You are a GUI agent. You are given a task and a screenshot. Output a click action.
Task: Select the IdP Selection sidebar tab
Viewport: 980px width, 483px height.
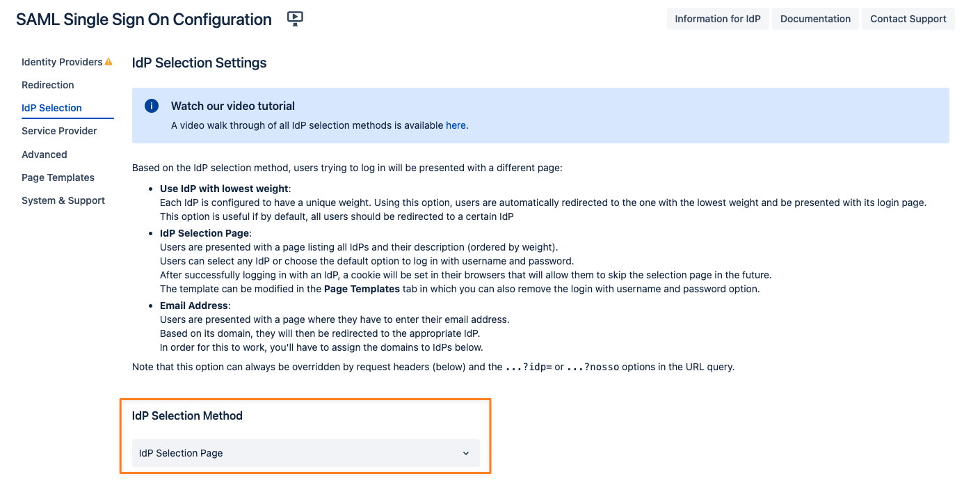51,108
